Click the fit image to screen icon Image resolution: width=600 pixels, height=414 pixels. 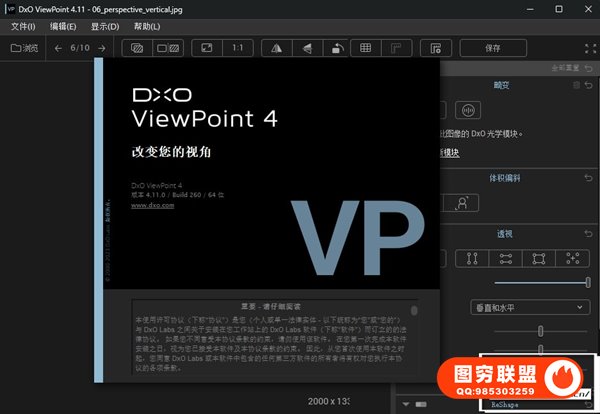tap(206, 47)
